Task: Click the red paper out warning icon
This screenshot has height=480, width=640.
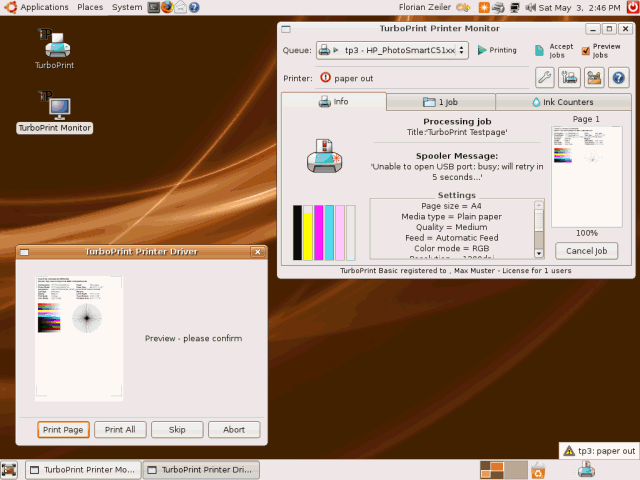Action: (325, 77)
